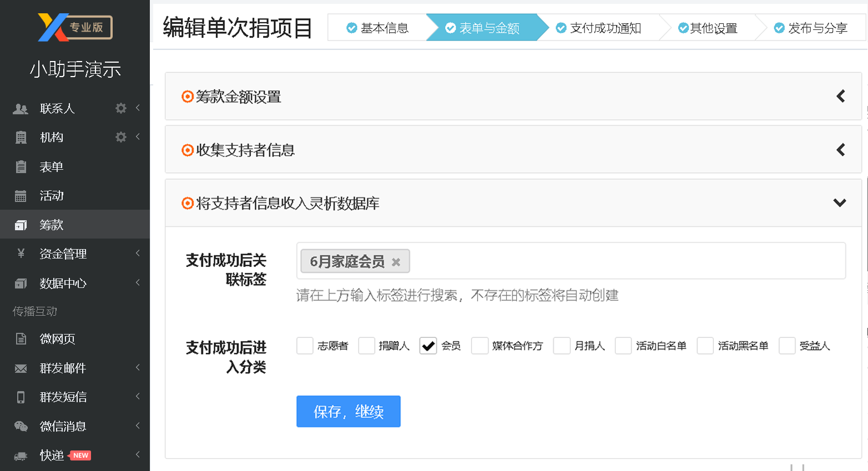Check the 受益人 checkbox
Screen dimensions: 868x471
coord(787,346)
